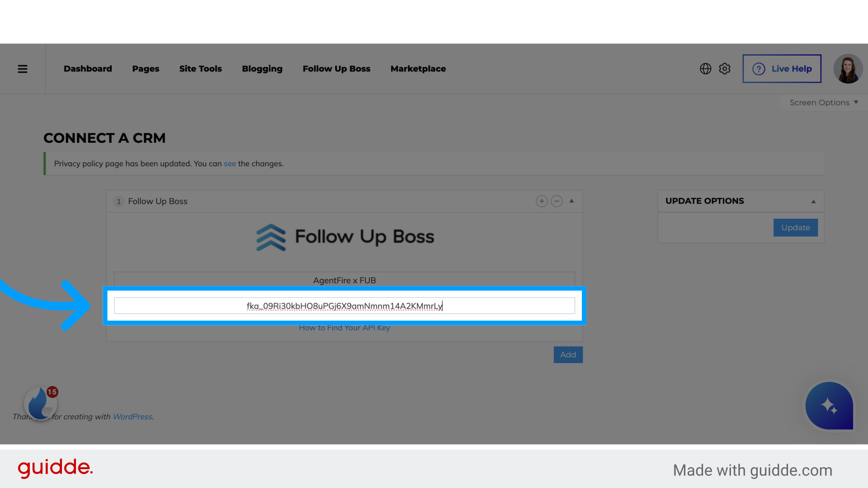The image size is (868, 488).
Task: Open the Marketplace menu
Action: click(x=418, y=69)
